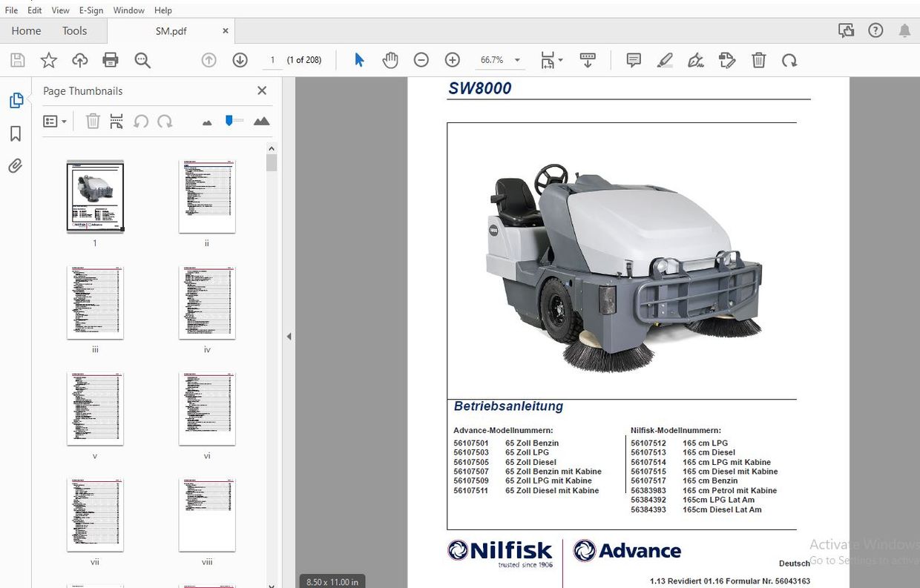This screenshot has height=588, width=920.
Task: Open the Fill & Sign tool
Action: point(696,59)
